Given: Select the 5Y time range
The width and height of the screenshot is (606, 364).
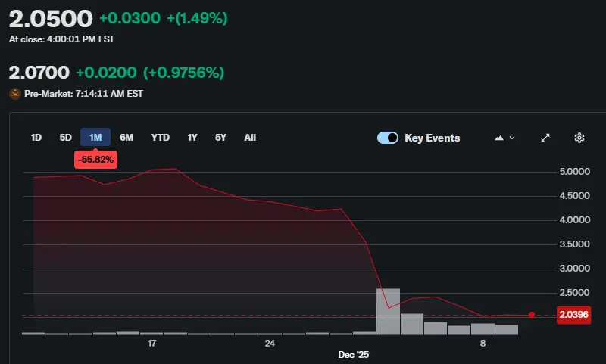Looking at the screenshot, I should pos(220,138).
